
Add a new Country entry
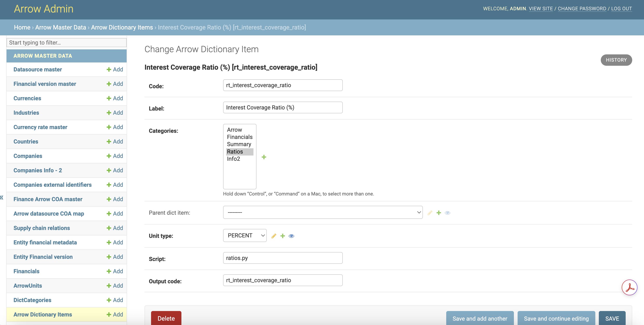point(115,142)
